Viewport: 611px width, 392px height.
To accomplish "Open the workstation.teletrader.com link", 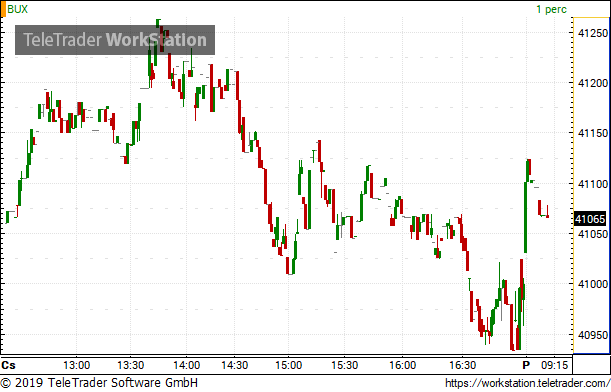I will (x=528, y=383).
